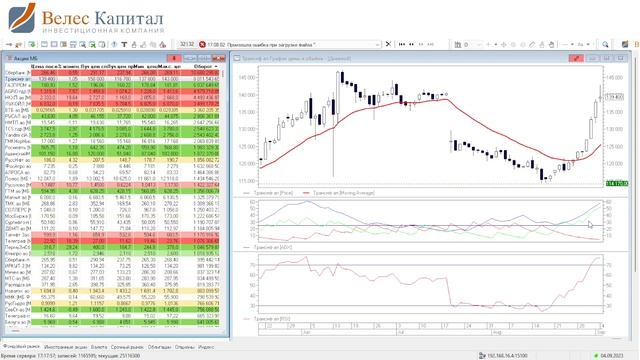
Task: Click the date 04.09.2023 in status bar
Action: 611,356
